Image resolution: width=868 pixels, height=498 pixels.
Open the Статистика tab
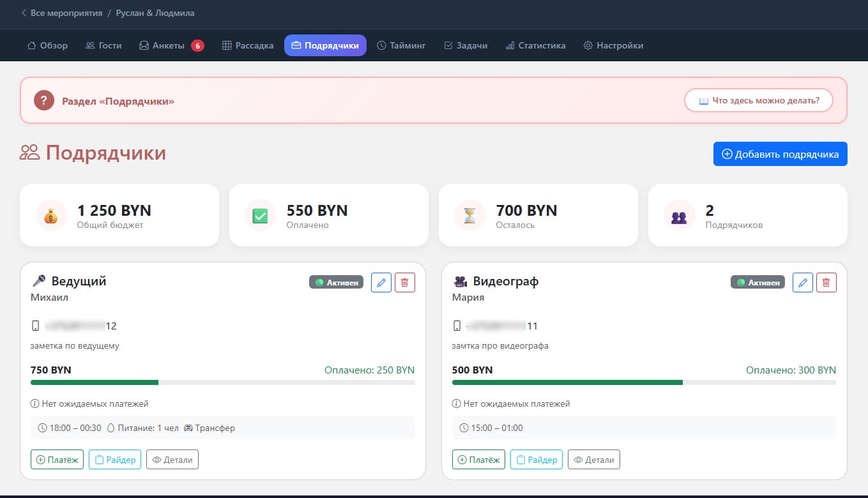click(x=535, y=45)
